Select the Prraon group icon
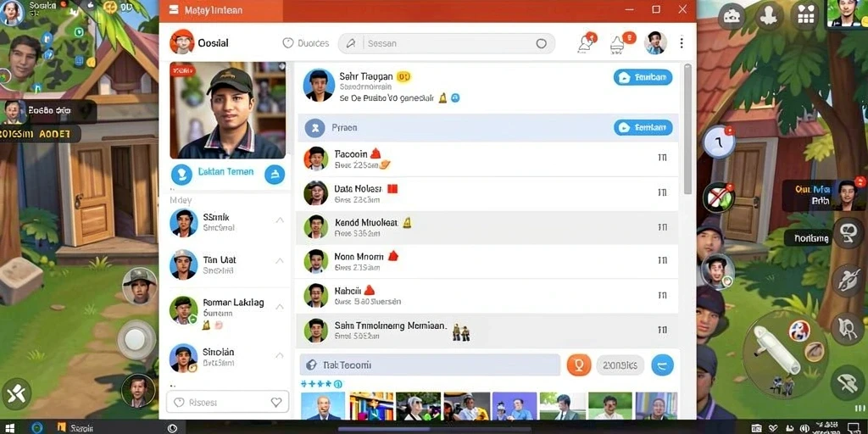This screenshot has height=434, width=868. tap(315, 128)
